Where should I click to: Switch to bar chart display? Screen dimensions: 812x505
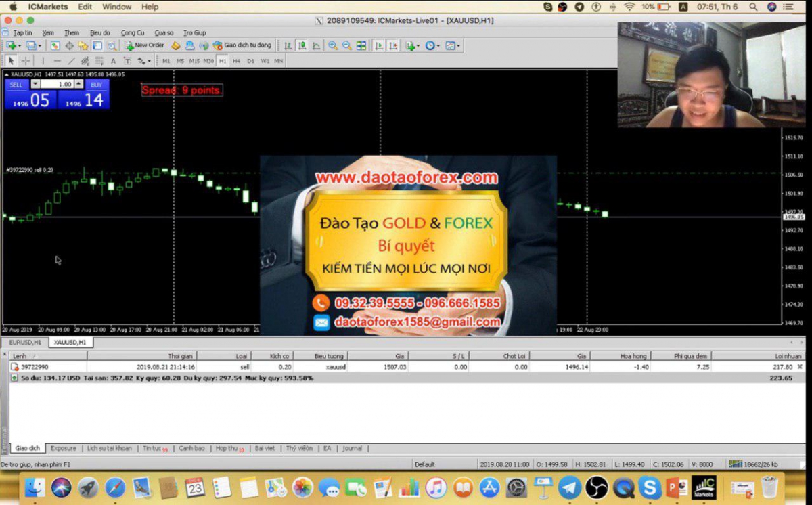(x=288, y=45)
